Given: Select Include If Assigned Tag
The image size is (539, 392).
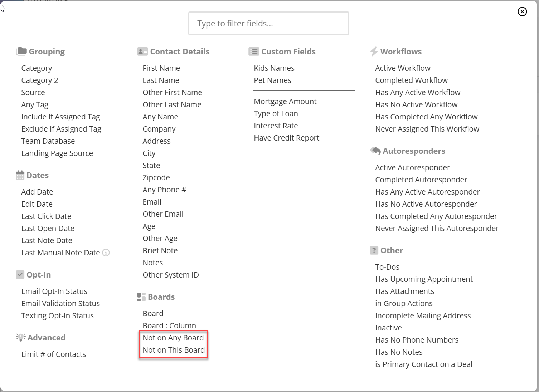Looking at the screenshot, I should [60, 117].
